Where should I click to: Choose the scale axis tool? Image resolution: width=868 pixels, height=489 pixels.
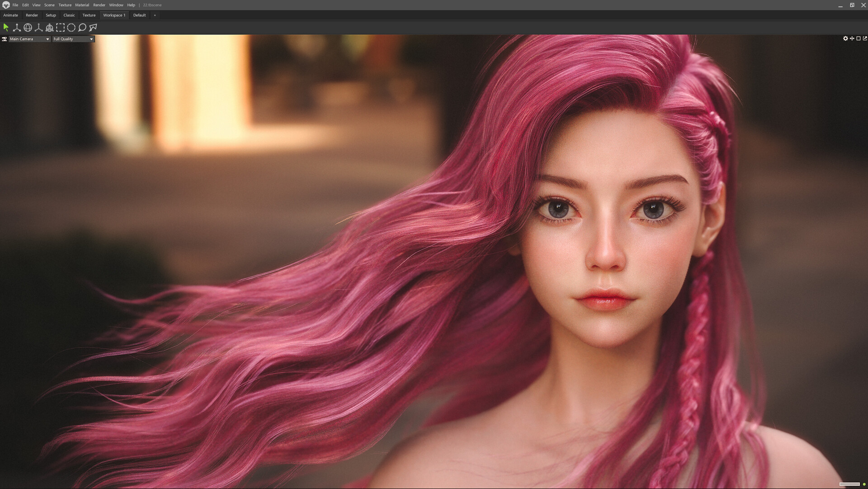tap(38, 28)
